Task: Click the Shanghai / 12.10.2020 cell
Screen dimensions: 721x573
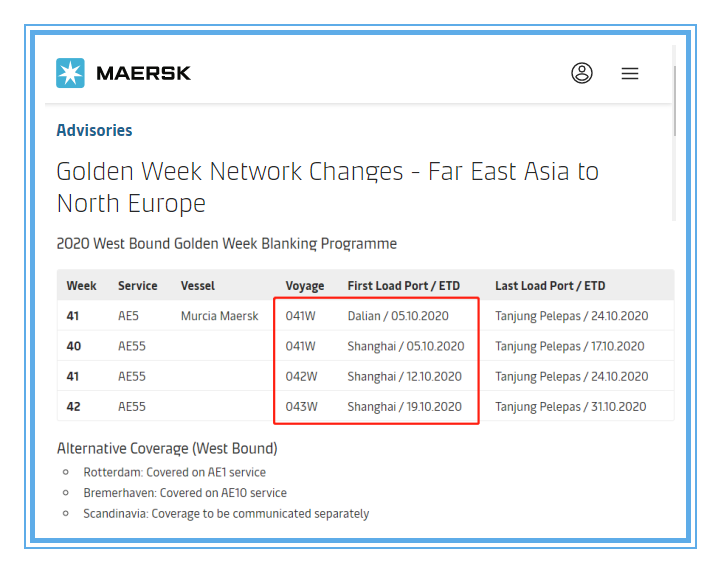Action: click(404, 377)
